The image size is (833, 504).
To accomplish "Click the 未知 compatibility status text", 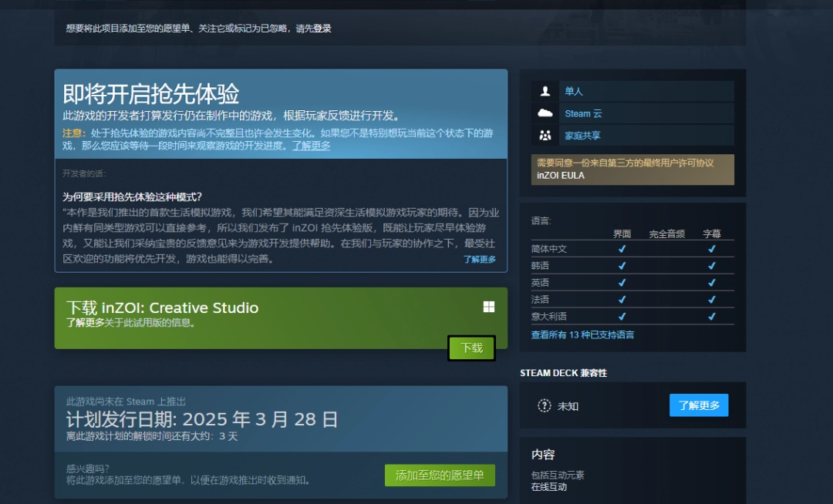I will pyautogui.click(x=568, y=406).
